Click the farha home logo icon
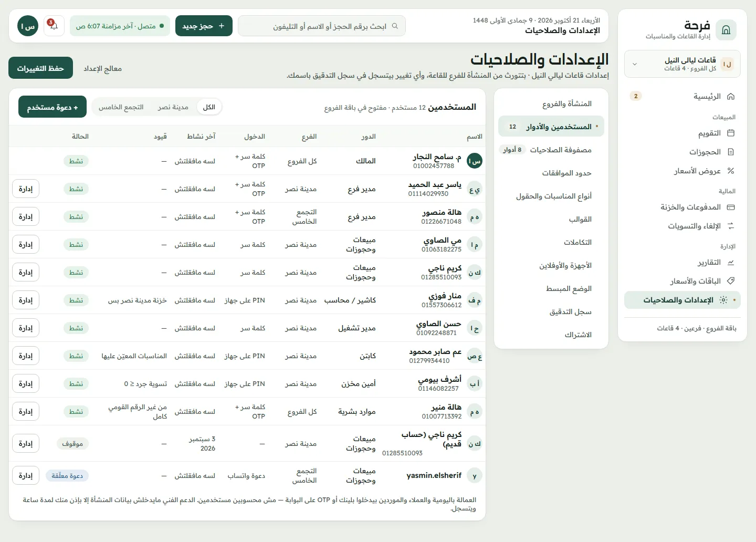Viewport: 756px width, 542px height. coord(726,30)
